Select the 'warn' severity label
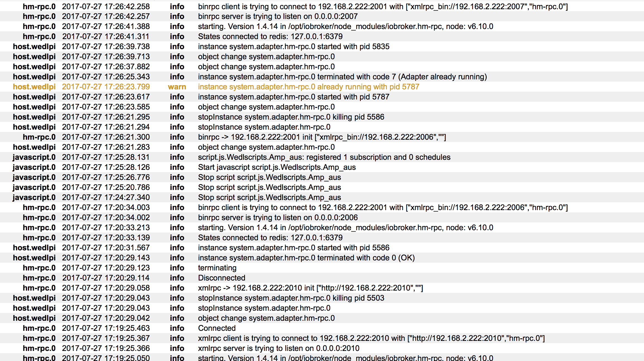The height and width of the screenshot is (361, 644). click(177, 87)
